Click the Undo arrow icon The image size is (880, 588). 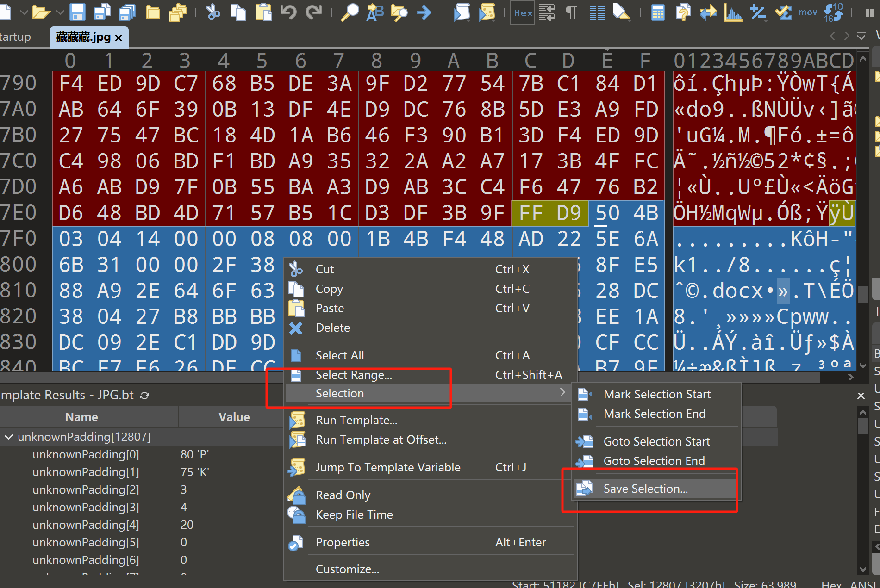(x=288, y=12)
